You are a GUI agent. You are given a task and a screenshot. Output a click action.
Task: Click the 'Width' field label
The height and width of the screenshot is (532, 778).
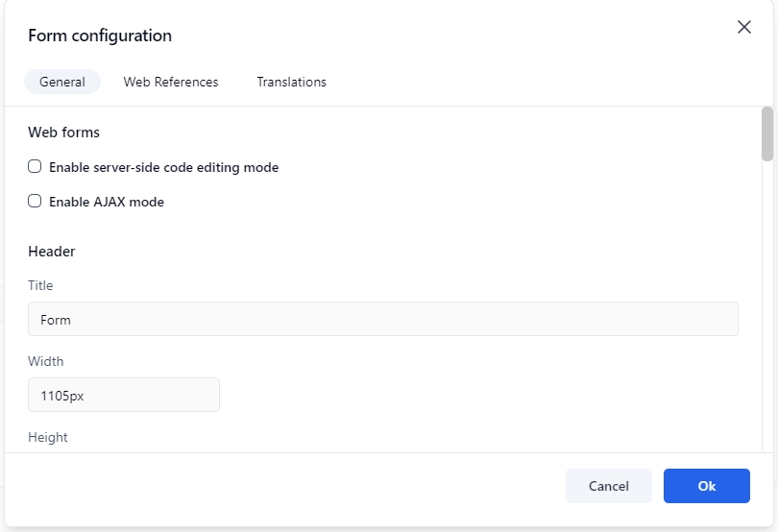46,361
